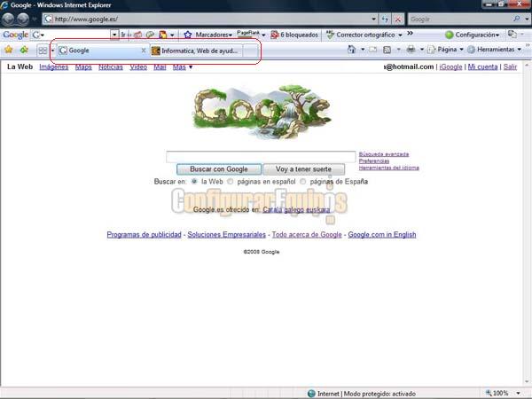Open the Mail link

(160, 66)
